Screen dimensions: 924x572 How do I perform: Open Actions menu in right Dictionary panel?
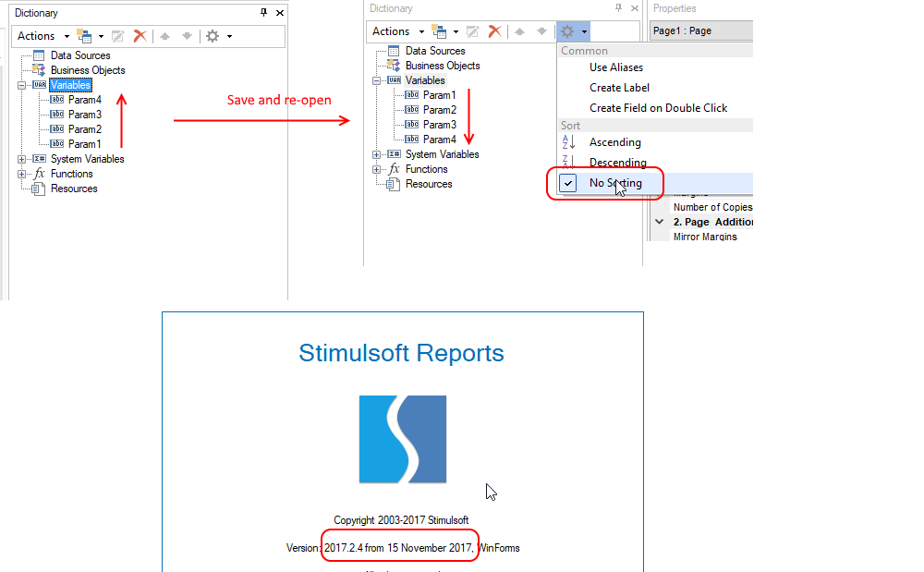point(397,31)
